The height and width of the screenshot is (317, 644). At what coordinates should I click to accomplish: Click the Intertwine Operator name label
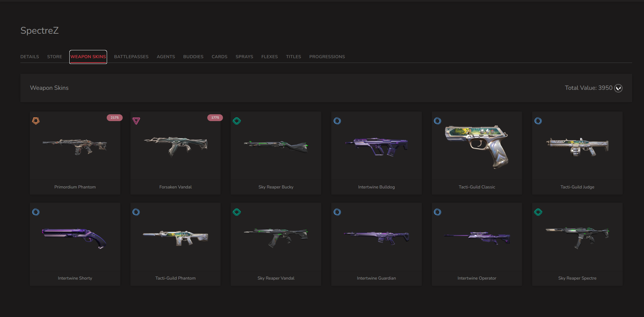[477, 278]
